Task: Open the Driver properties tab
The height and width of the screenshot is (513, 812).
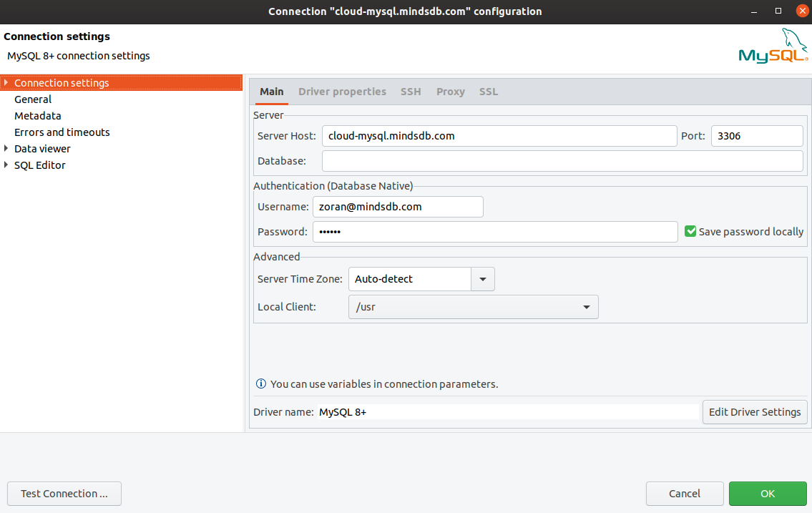Action: (342, 92)
